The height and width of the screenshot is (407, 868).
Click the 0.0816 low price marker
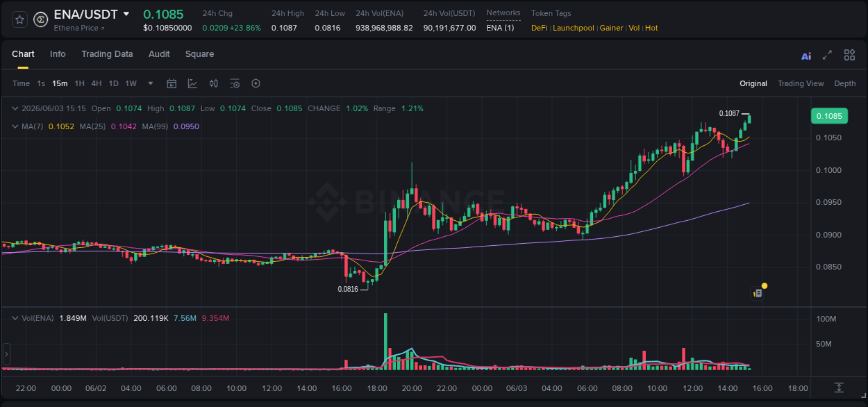(348, 289)
